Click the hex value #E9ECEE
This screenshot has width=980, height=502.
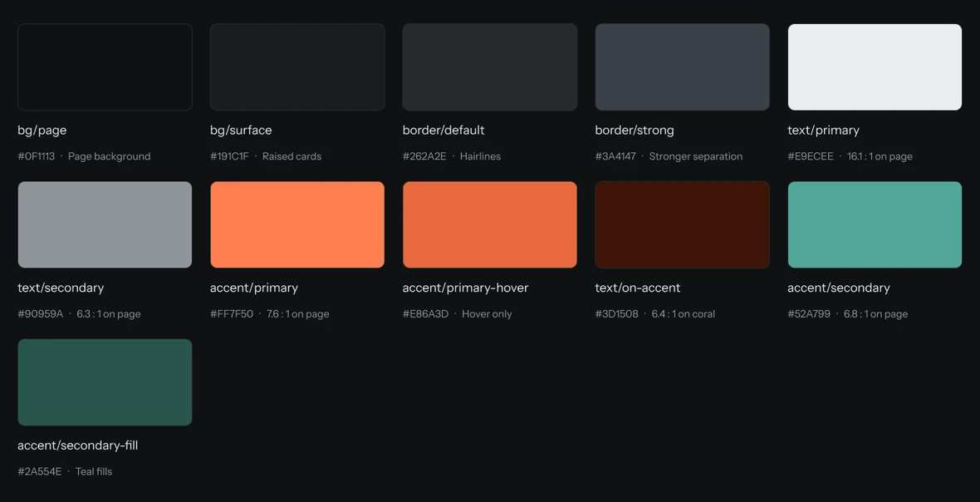coord(811,156)
